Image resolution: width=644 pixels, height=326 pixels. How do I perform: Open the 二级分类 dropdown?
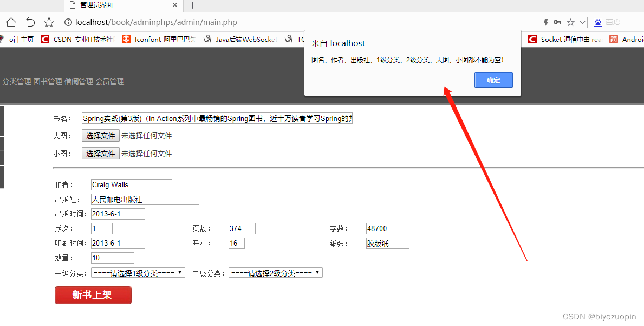click(x=275, y=273)
